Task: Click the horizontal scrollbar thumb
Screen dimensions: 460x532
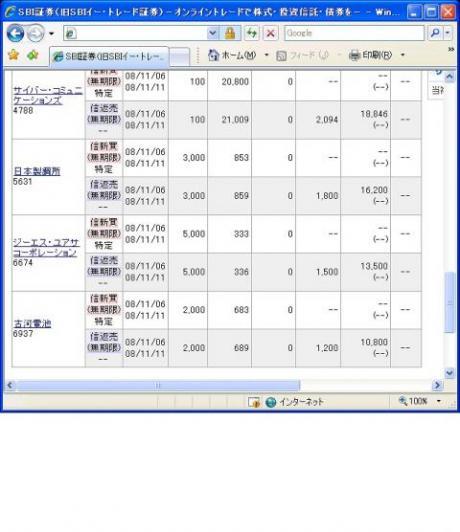Action: 157,385
